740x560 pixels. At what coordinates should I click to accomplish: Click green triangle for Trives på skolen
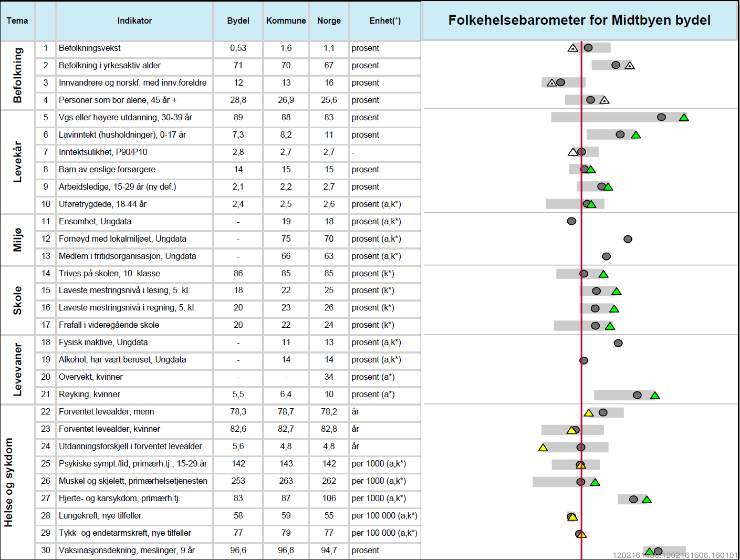pos(603,274)
